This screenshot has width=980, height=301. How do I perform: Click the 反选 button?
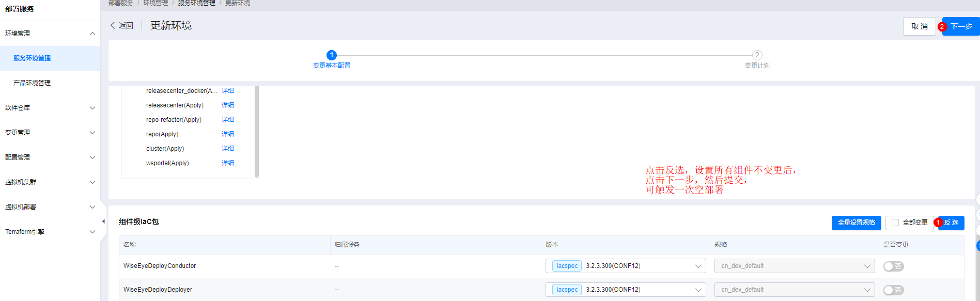pos(952,223)
